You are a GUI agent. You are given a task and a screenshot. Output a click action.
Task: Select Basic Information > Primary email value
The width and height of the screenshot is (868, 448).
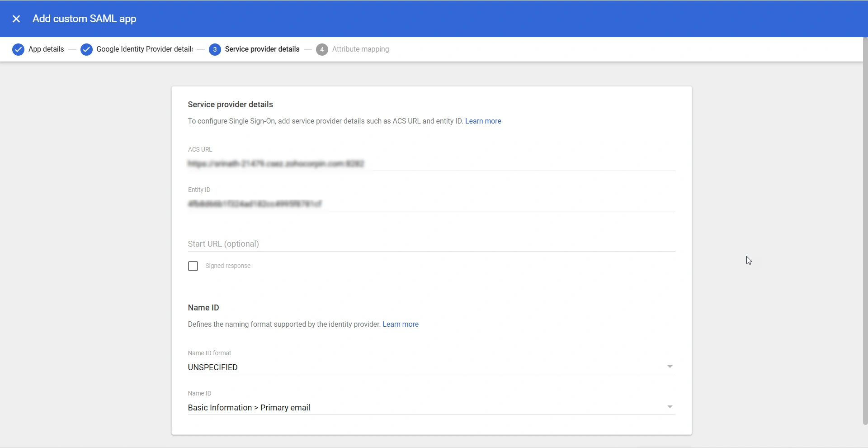(x=249, y=407)
